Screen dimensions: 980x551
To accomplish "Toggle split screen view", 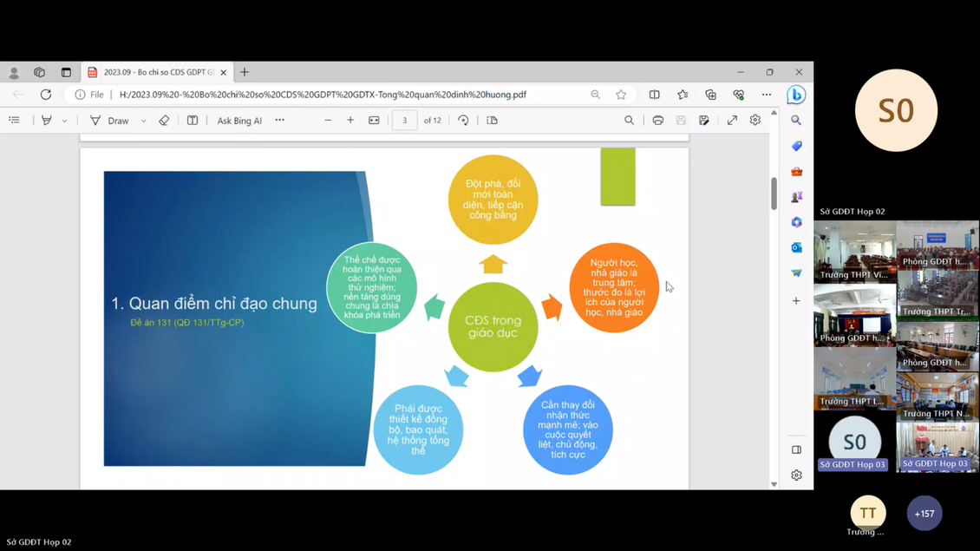I will [654, 95].
